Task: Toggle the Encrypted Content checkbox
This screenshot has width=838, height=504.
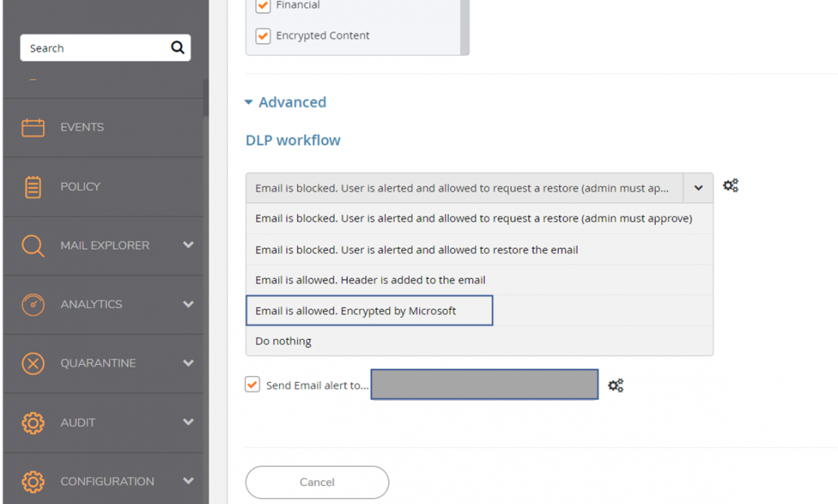Action: tap(263, 36)
